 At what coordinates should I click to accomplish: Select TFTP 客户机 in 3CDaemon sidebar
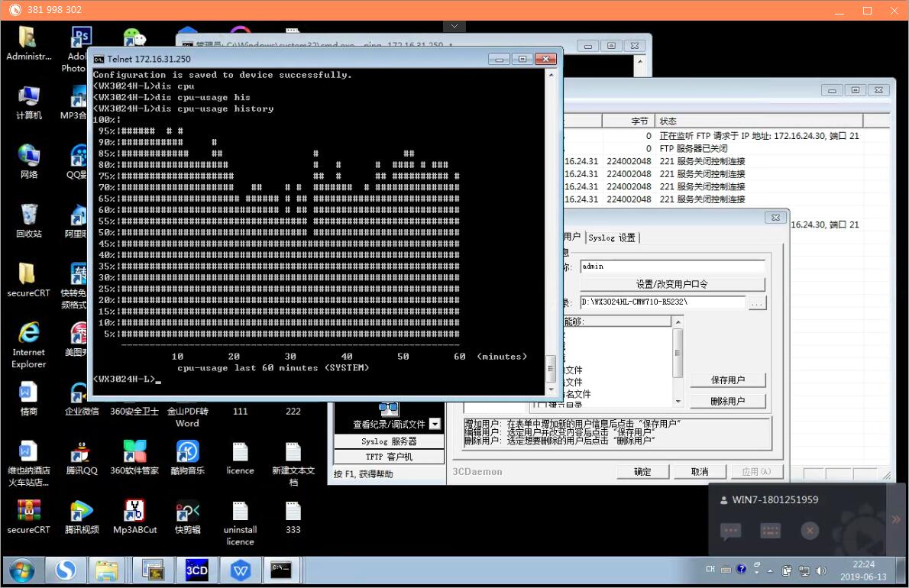[388, 457]
